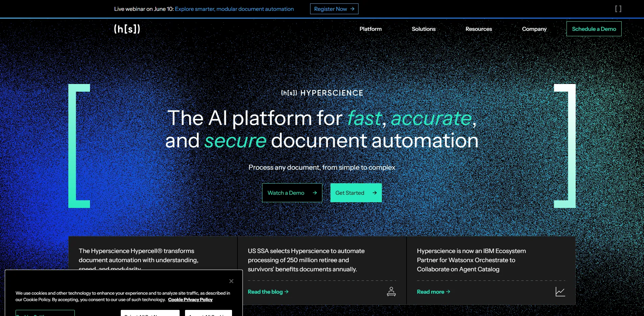Image resolution: width=644 pixels, height=316 pixels.
Task: Click Cookie Settings in the cookie banner
Action: click(x=45, y=315)
